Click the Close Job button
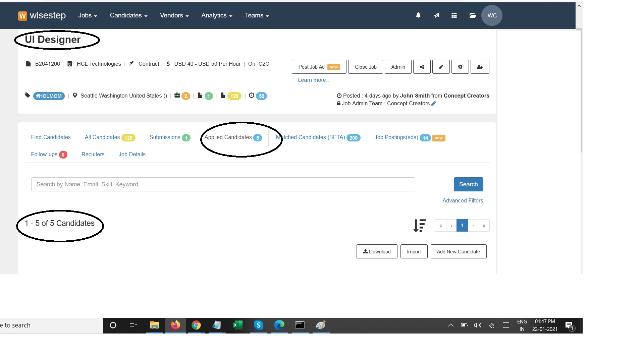Image resolution: width=644 pixels, height=362 pixels. point(365,67)
